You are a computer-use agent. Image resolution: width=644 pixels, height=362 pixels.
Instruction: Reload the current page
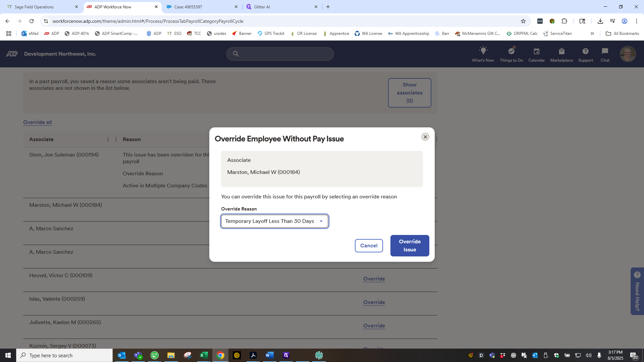point(32,21)
